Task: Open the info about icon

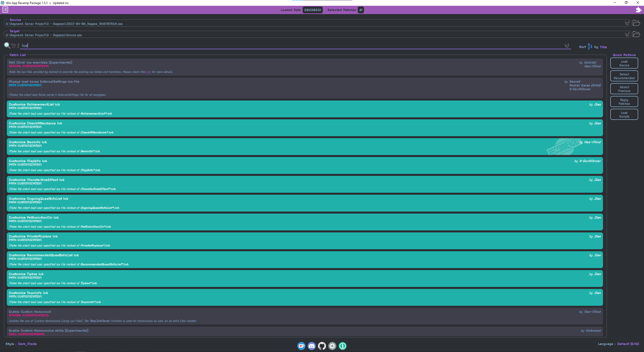Action: click(342, 346)
